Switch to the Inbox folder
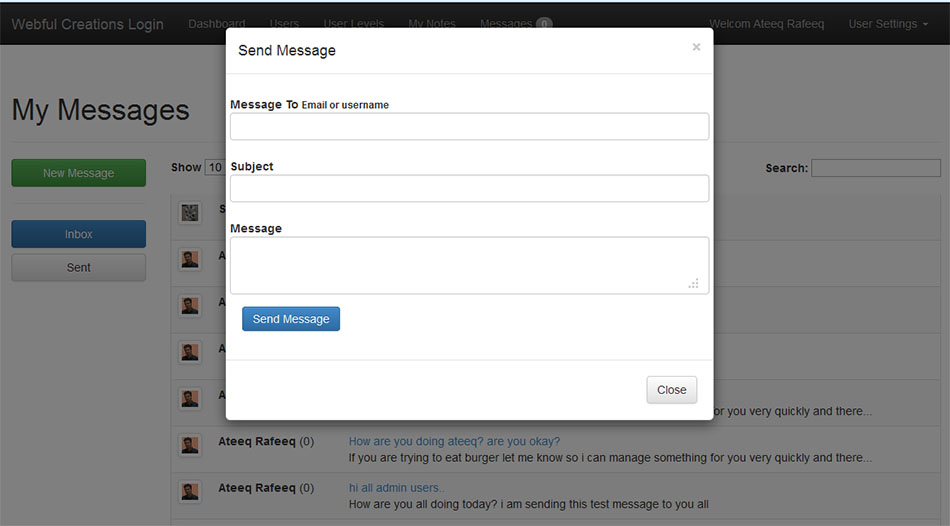Screen dimensions: 950x526 [x=78, y=234]
